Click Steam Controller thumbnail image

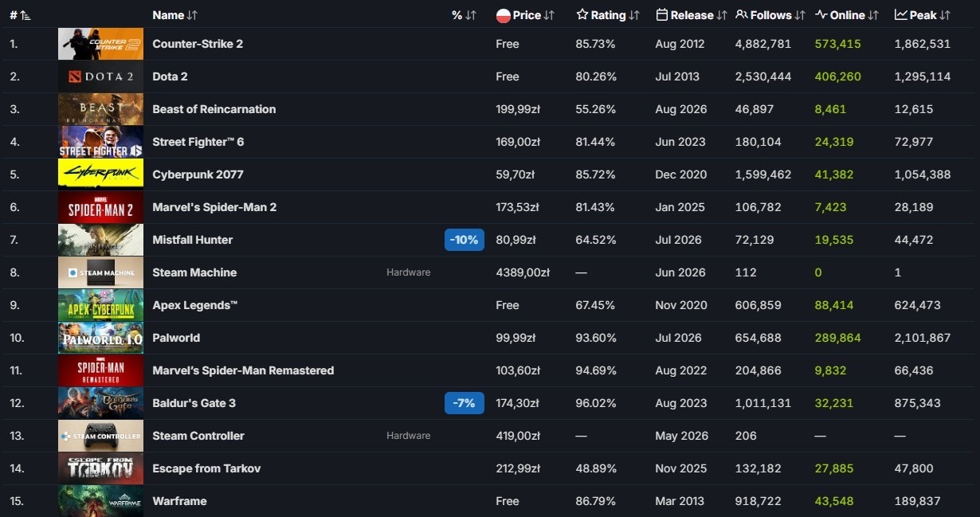point(100,436)
